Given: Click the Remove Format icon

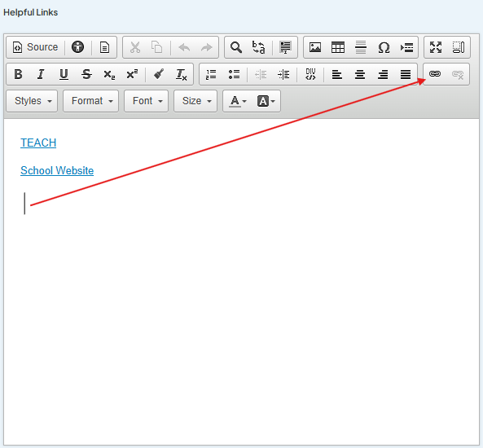Looking at the screenshot, I should (x=182, y=74).
